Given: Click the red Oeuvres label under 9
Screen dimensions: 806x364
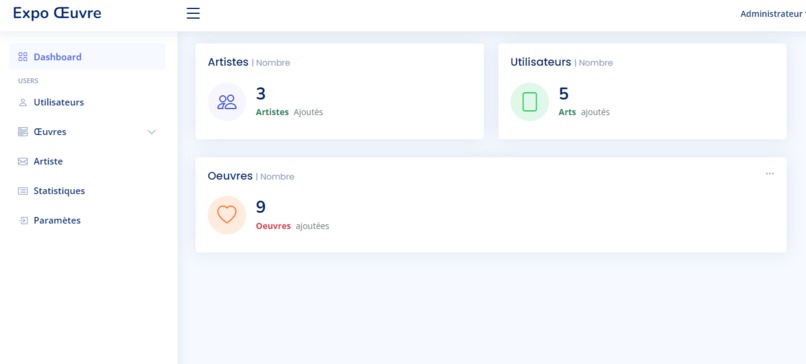Looking at the screenshot, I should click(x=273, y=226).
